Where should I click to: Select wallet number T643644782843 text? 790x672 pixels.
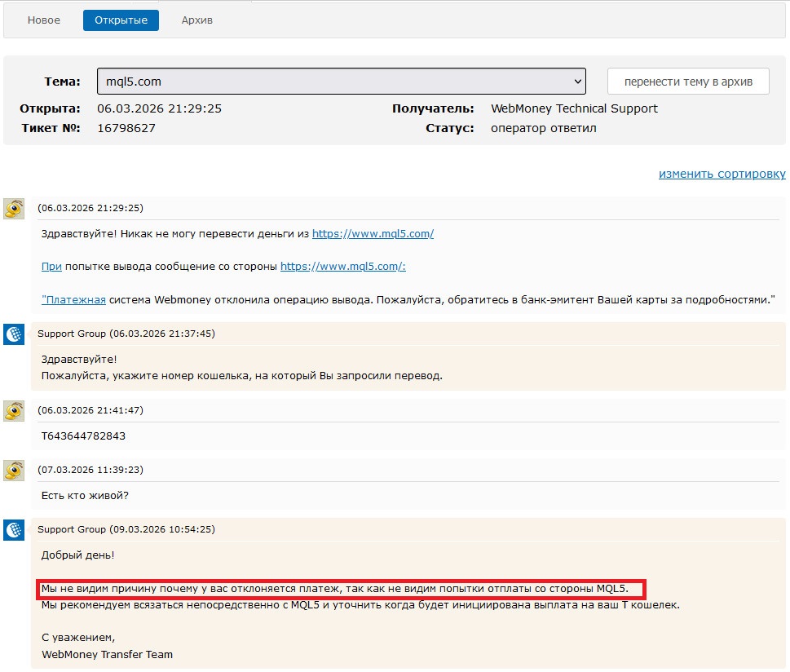(x=83, y=435)
